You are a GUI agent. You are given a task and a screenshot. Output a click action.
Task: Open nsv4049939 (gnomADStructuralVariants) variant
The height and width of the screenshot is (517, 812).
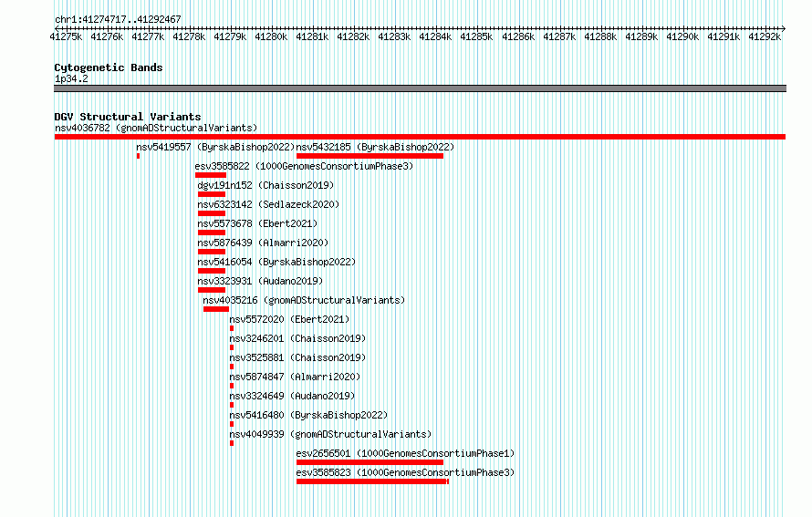click(330, 434)
